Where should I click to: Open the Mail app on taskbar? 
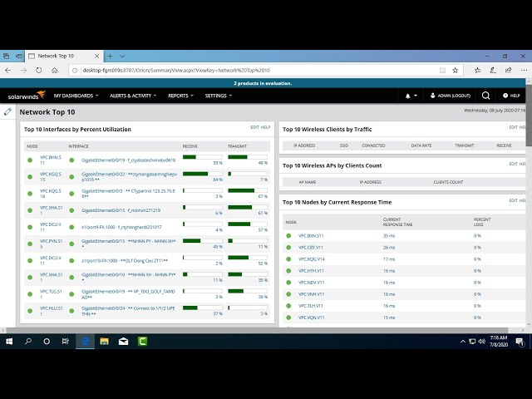pyautogui.click(x=123, y=342)
